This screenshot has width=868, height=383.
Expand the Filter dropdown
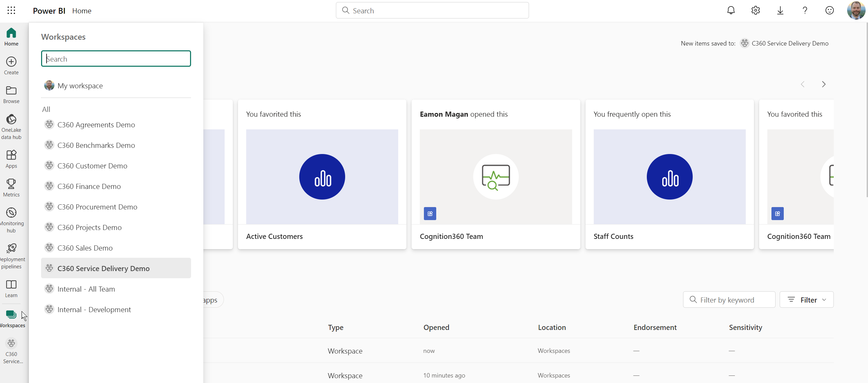(x=806, y=300)
